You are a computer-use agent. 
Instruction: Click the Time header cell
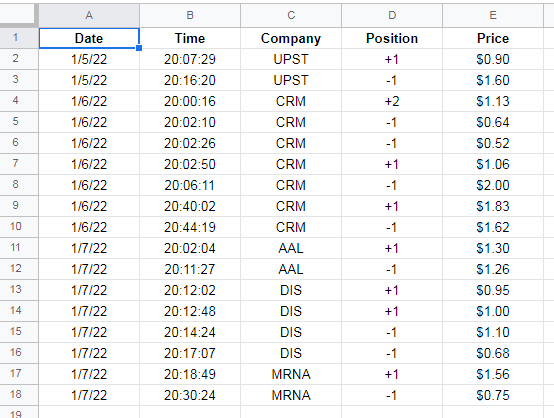190,38
